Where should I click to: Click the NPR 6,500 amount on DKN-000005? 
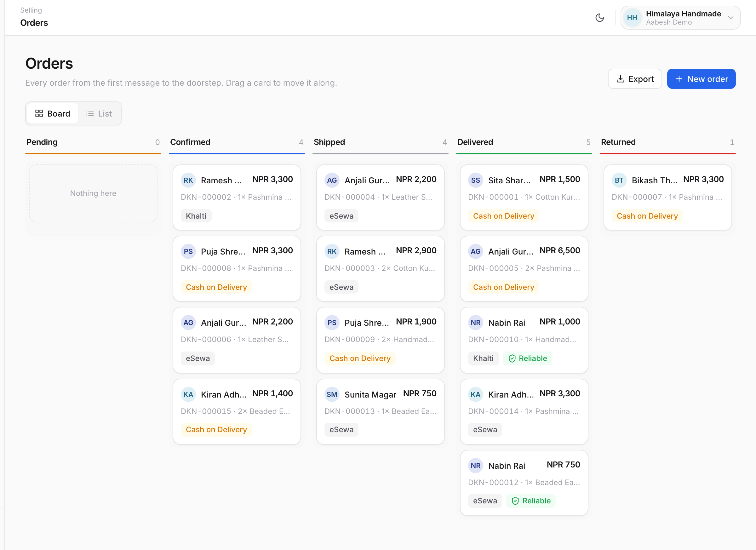point(560,251)
